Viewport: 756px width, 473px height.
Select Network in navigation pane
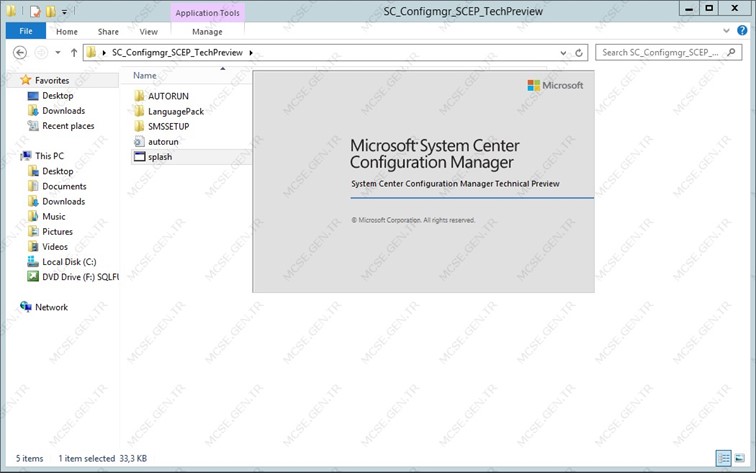51,307
